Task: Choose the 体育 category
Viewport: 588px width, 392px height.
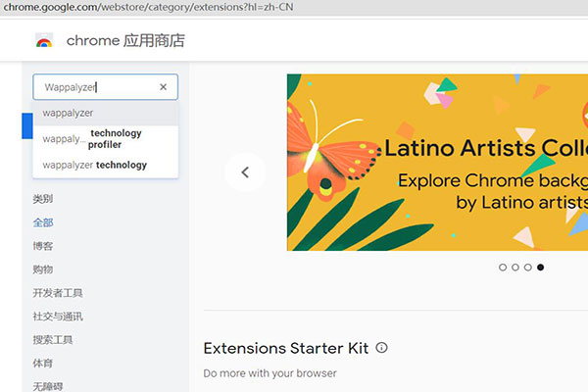Action: click(x=43, y=364)
